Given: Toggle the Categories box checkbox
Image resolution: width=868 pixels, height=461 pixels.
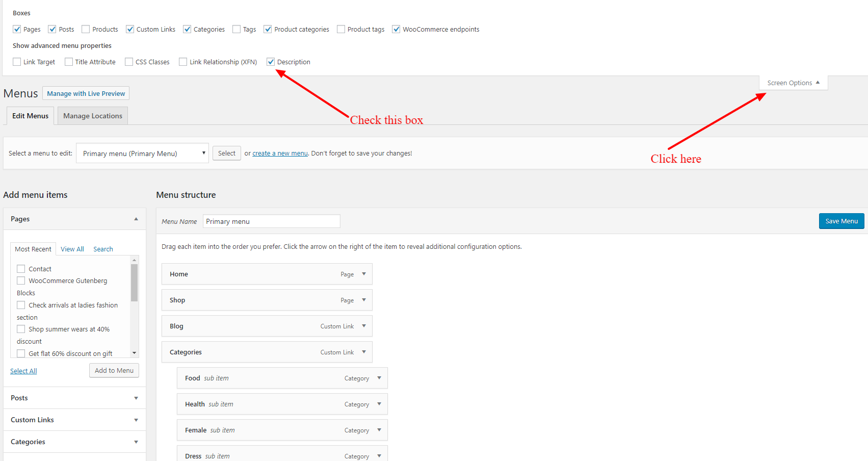Looking at the screenshot, I should pyautogui.click(x=187, y=29).
